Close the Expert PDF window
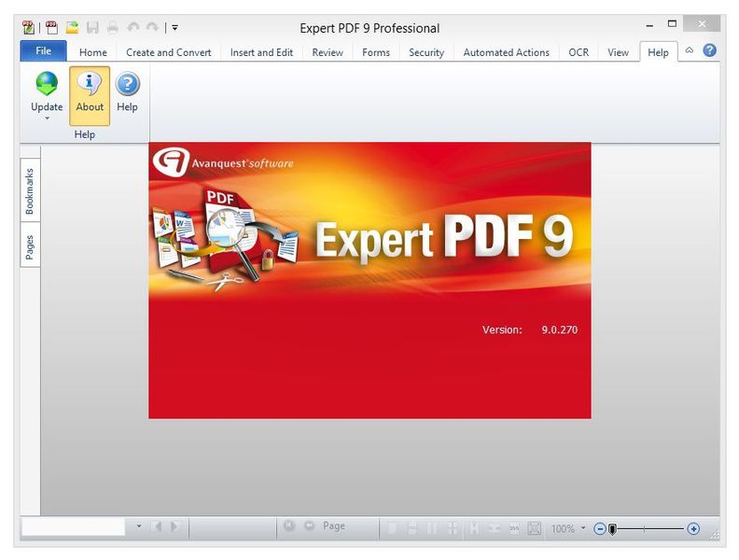Image resolution: width=739 pixels, height=560 pixels. [x=702, y=23]
